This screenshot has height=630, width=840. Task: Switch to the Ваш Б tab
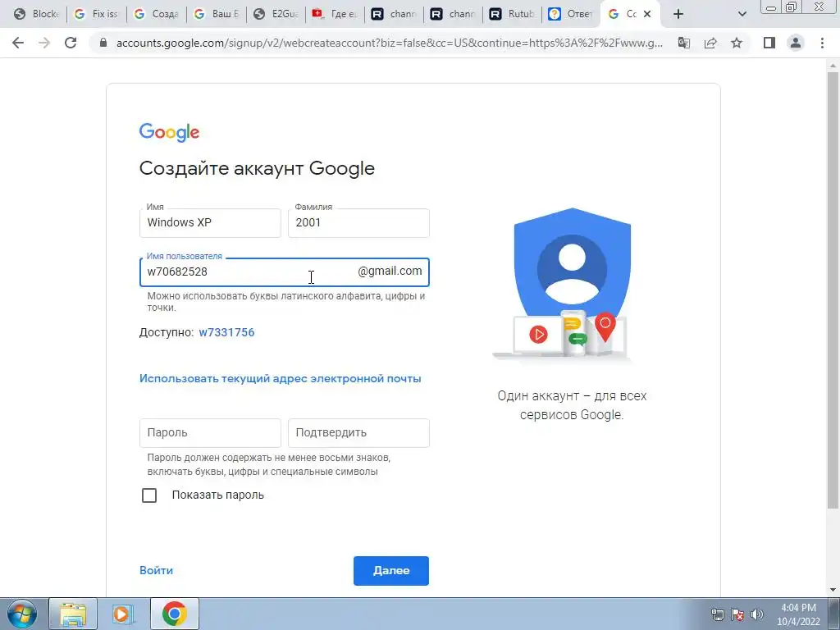coord(217,14)
